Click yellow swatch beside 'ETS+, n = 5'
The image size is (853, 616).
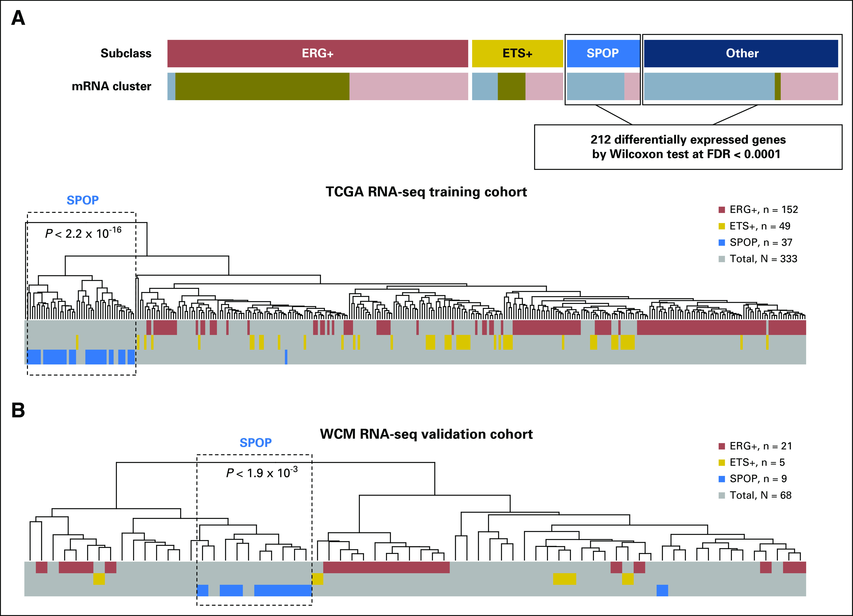coord(722,462)
